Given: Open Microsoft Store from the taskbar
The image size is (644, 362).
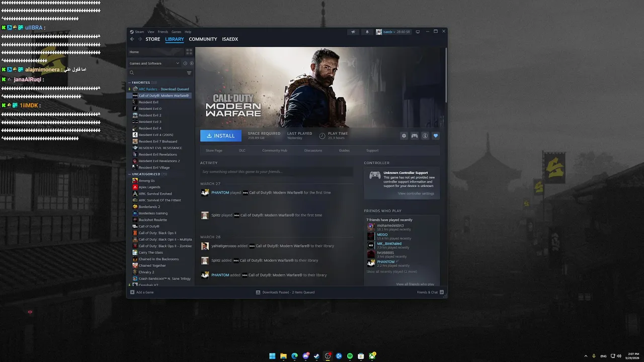Looking at the screenshot, I should point(361,356).
